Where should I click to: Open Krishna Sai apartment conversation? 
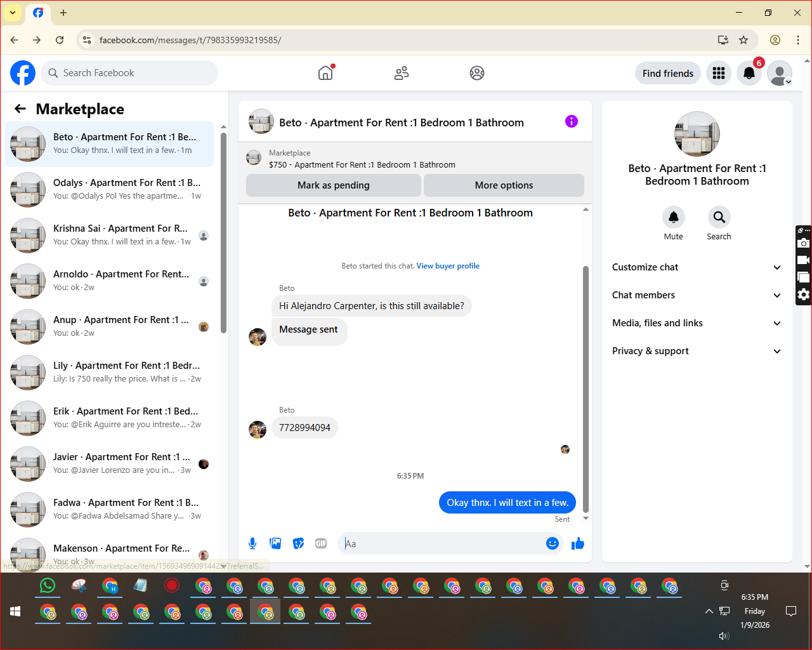point(110,235)
